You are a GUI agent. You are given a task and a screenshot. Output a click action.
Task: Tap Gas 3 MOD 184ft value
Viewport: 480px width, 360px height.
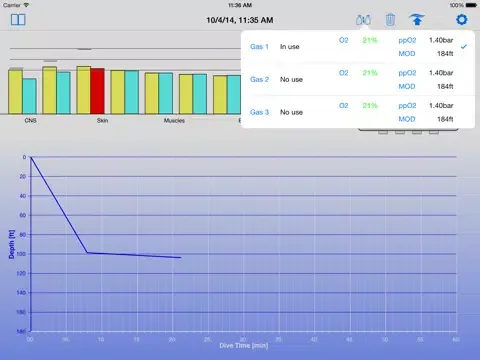tap(445, 119)
